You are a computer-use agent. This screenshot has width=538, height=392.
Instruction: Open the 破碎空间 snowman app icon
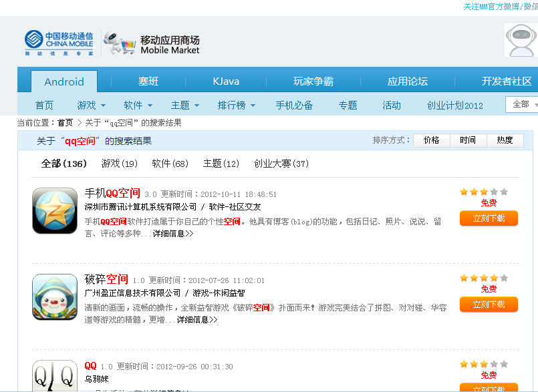pyautogui.click(x=55, y=297)
